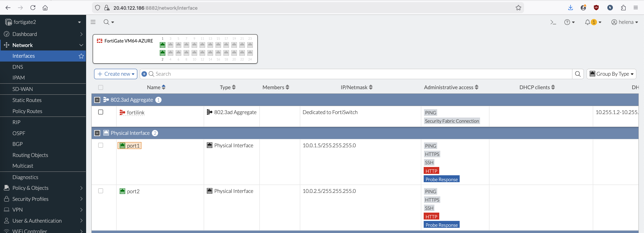Viewport: 644px width, 233px height.
Task: Toggle the hamburger sidebar menu icon
Action: 93,22
